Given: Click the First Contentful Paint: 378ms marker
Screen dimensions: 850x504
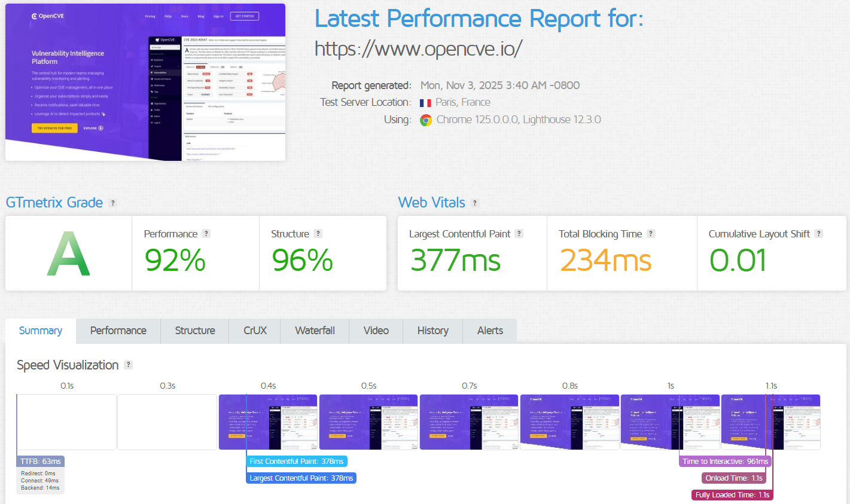Looking at the screenshot, I should pyautogui.click(x=297, y=462).
